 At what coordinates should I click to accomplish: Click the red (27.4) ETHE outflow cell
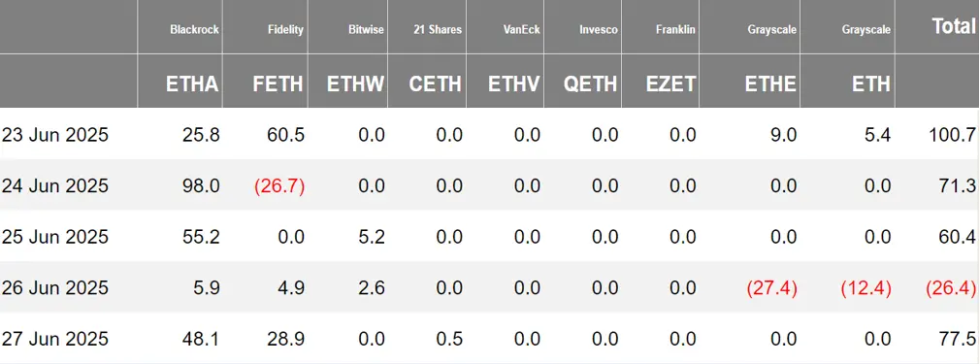tap(771, 287)
